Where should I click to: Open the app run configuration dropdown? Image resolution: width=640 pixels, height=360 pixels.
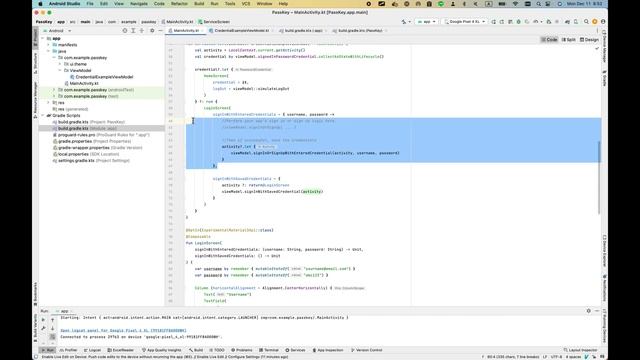(427, 22)
